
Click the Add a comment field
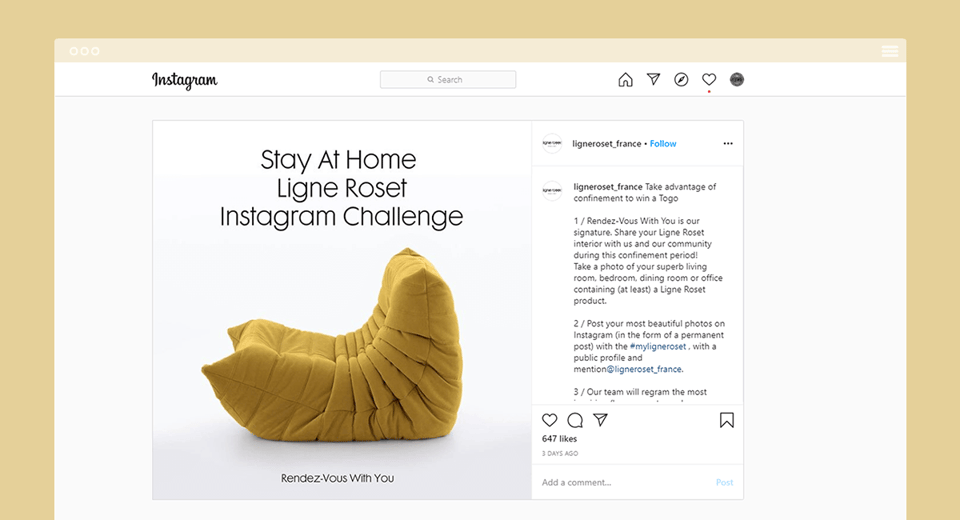click(624, 483)
